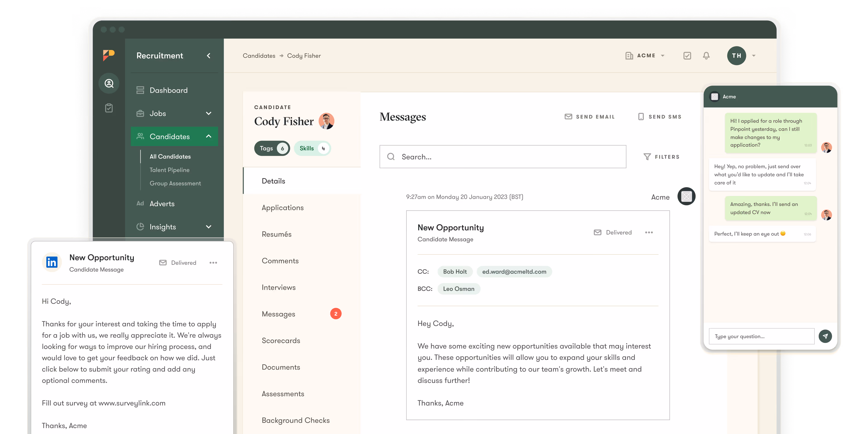Open more options on LinkedIn message card

[x=213, y=263]
